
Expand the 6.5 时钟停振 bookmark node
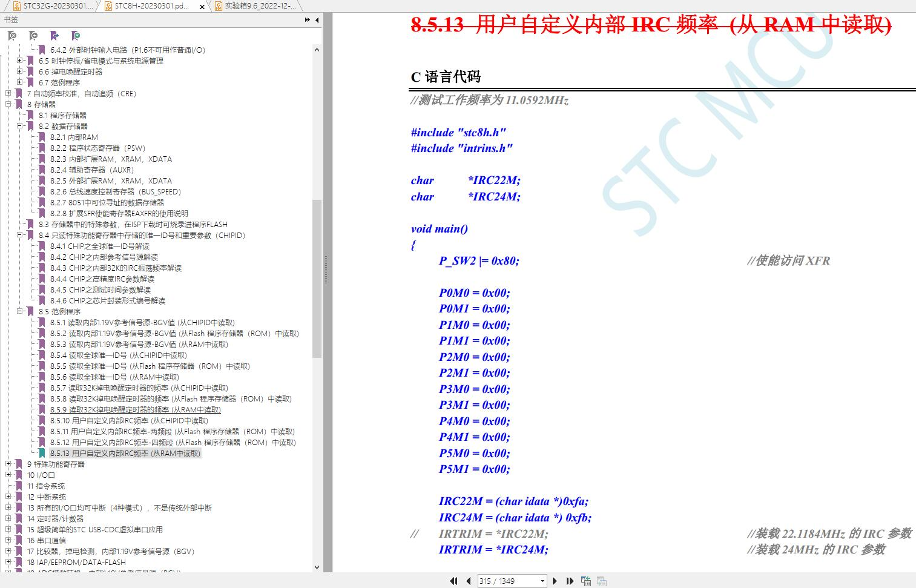click(x=20, y=61)
